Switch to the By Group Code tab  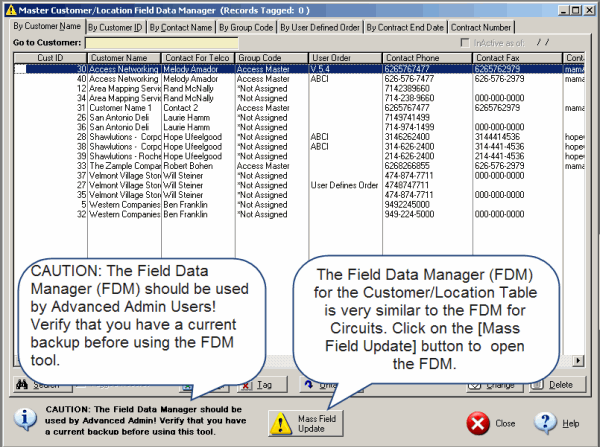pyautogui.click(x=246, y=28)
